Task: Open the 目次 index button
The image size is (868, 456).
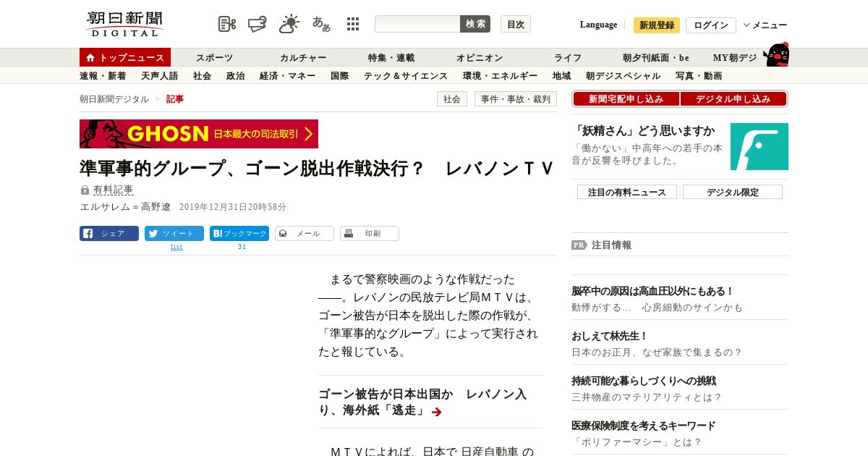Action: point(516,24)
